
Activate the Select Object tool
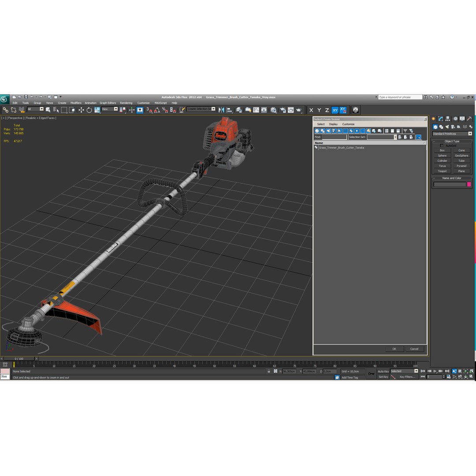coord(48,110)
